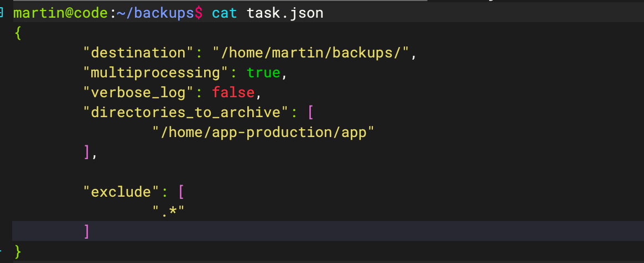This screenshot has height=263, width=644.
Task: Click the final closing curly brace
Action: 18,251
